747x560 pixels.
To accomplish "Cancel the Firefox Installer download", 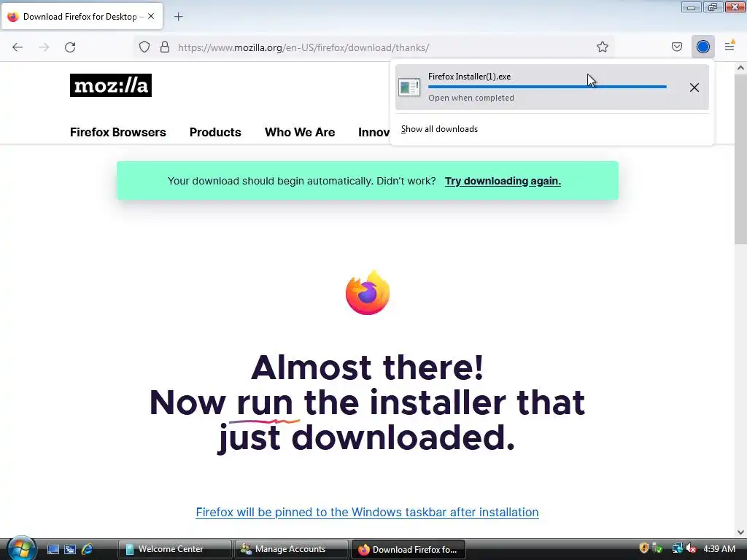I will (x=694, y=87).
